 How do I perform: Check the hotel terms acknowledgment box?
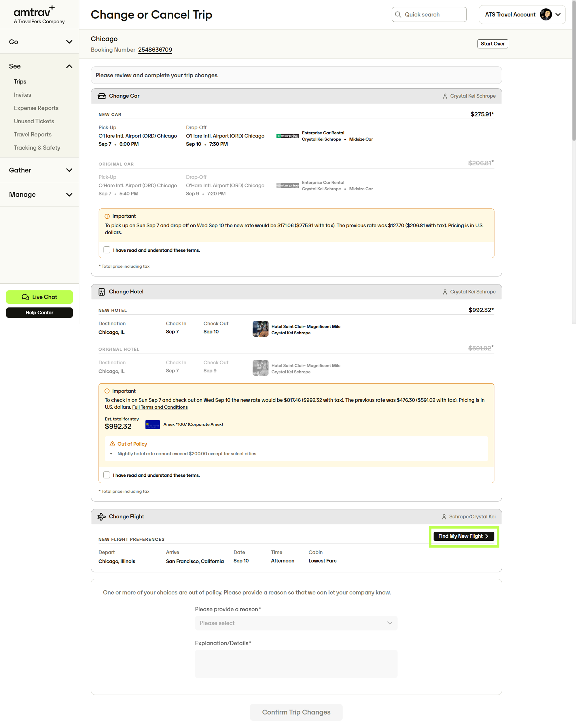(107, 475)
